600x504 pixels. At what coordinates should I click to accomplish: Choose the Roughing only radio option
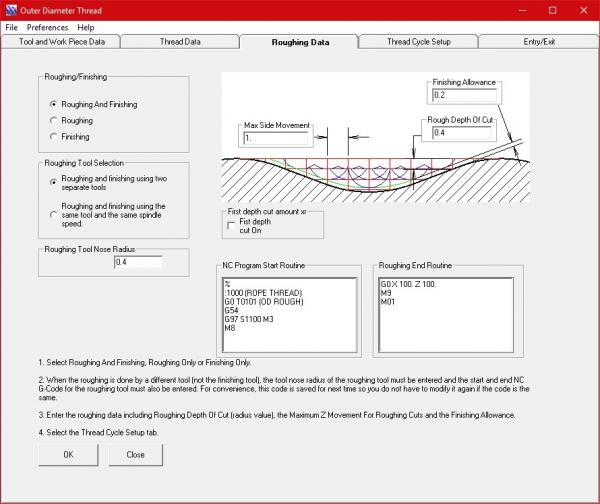(53, 121)
